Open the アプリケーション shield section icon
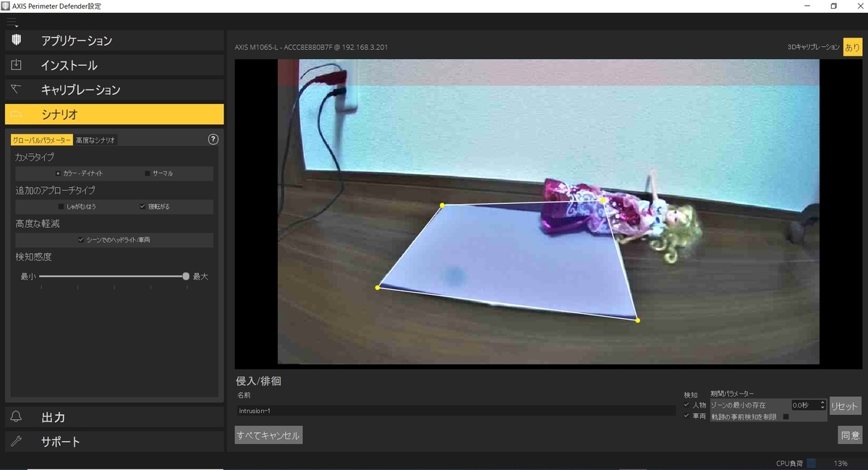 coord(15,40)
